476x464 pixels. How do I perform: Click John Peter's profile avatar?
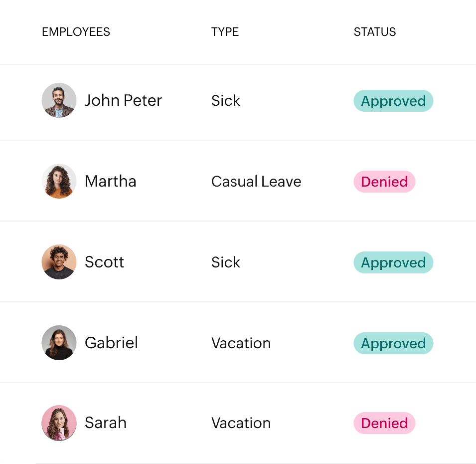coord(59,100)
